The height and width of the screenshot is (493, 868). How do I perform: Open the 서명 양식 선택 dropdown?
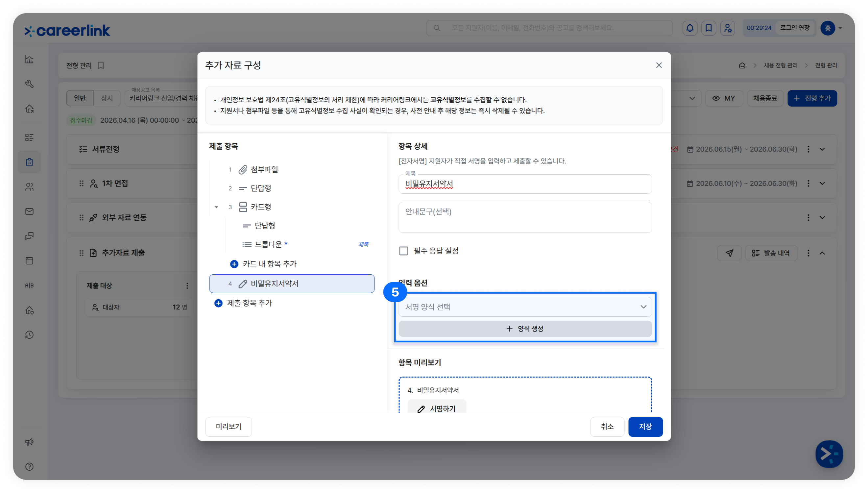click(x=525, y=307)
